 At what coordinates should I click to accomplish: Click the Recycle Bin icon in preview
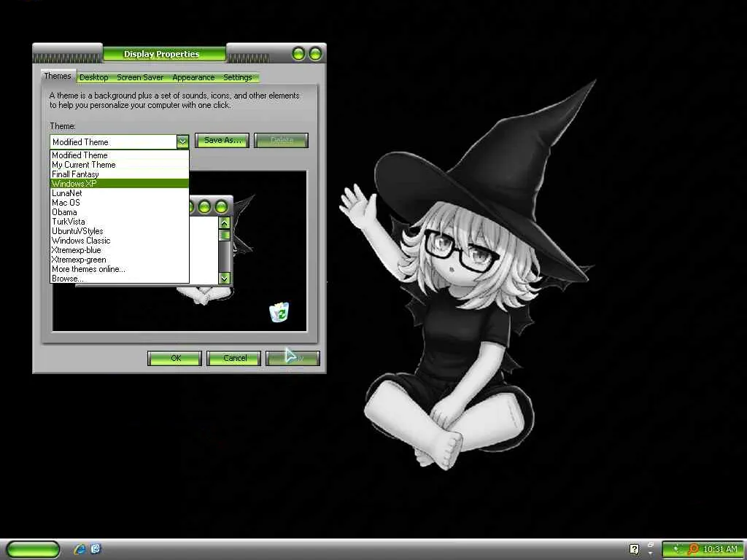click(x=279, y=312)
